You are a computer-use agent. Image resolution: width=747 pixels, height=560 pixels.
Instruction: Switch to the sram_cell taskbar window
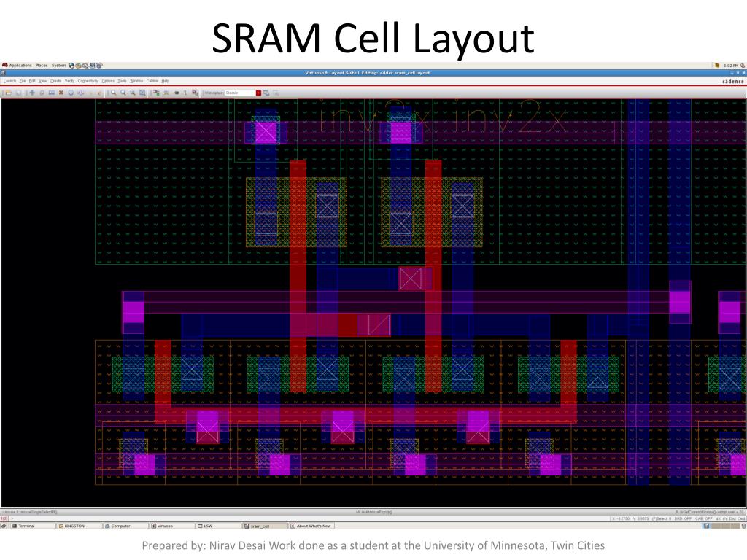(266, 526)
